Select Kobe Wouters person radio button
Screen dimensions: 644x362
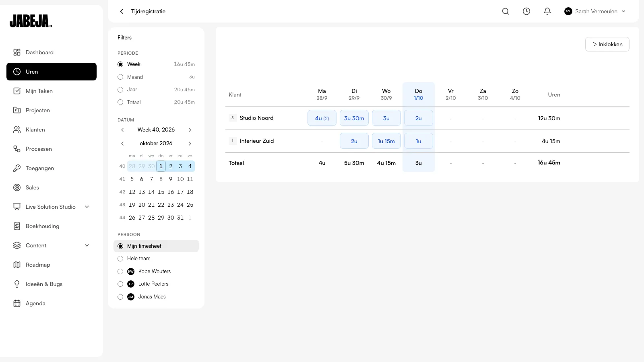point(120,271)
